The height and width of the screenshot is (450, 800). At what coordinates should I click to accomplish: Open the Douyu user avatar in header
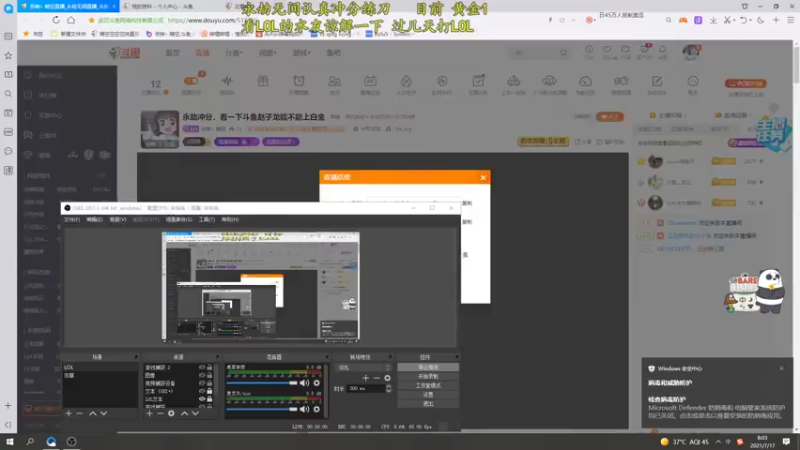point(691,52)
